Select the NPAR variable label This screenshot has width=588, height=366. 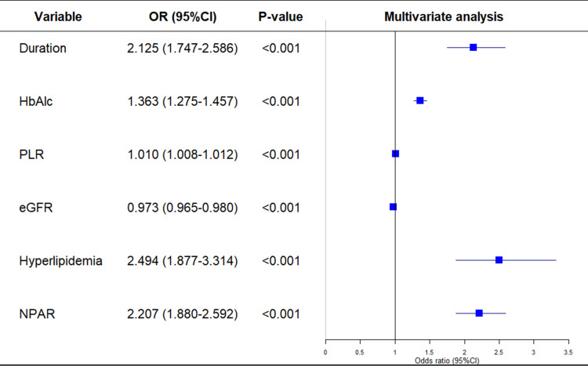(x=36, y=313)
